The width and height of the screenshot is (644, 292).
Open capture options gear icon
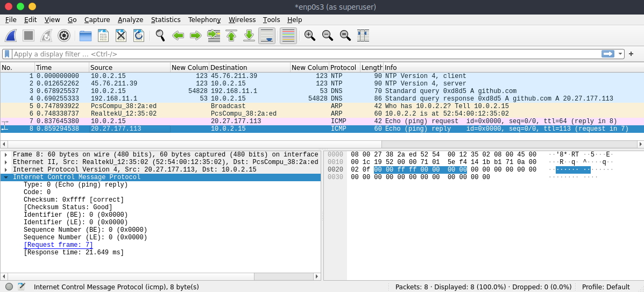pyautogui.click(x=63, y=35)
